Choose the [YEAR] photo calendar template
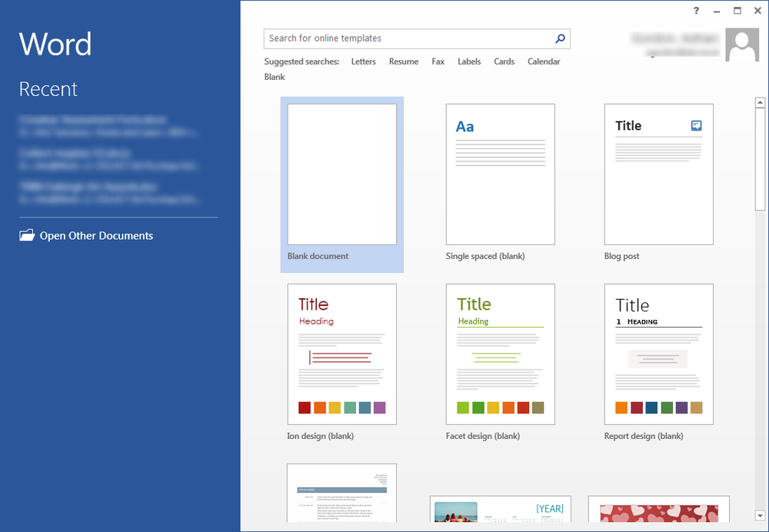The height and width of the screenshot is (532, 769). pyautogui.click(x=501, y=509)
